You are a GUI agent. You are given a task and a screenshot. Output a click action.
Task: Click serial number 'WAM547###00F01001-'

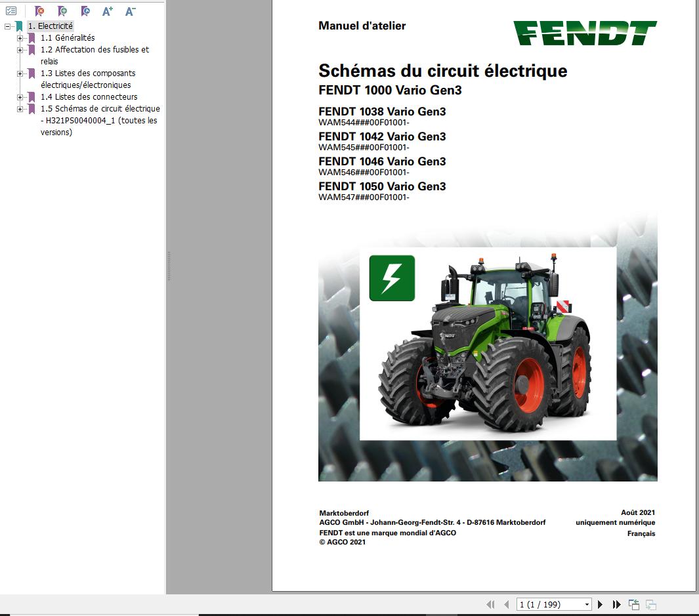point(364,197)
